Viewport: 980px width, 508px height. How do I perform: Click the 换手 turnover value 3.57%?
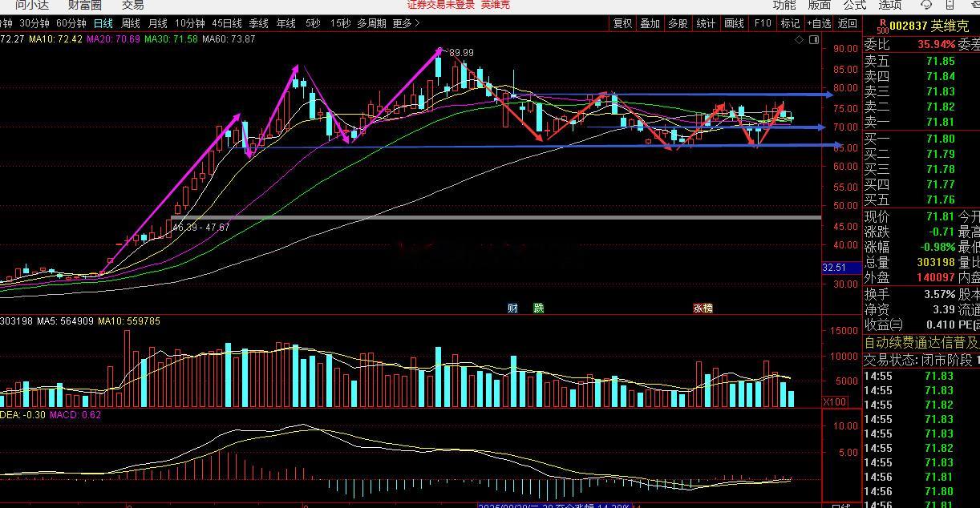click(x=939, y=294)
